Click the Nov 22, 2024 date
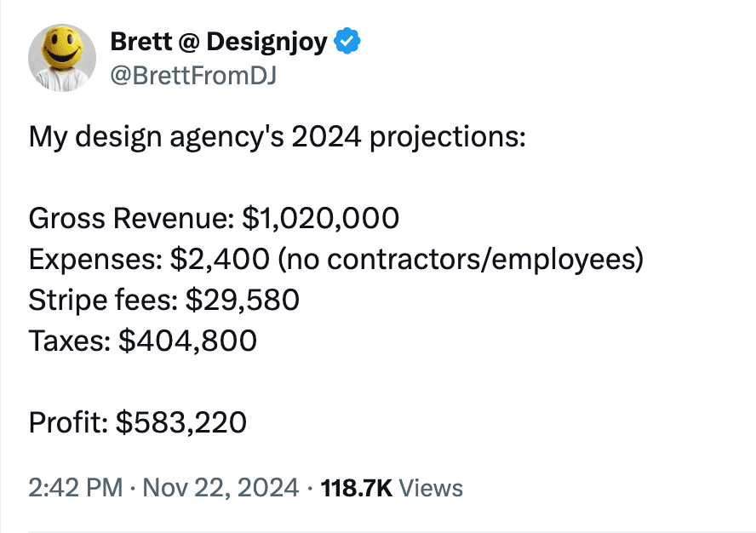Screen dimensions: 756x533 tap(220, 488)
